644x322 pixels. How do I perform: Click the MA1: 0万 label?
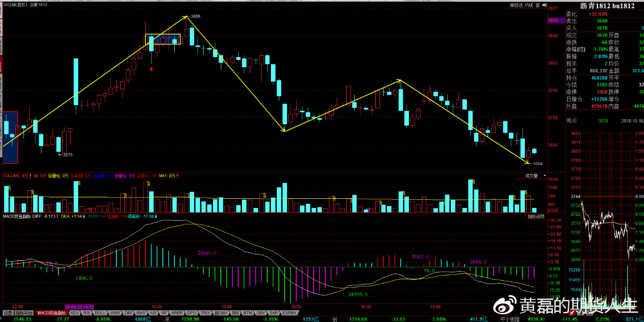click(x=168, y=176)
